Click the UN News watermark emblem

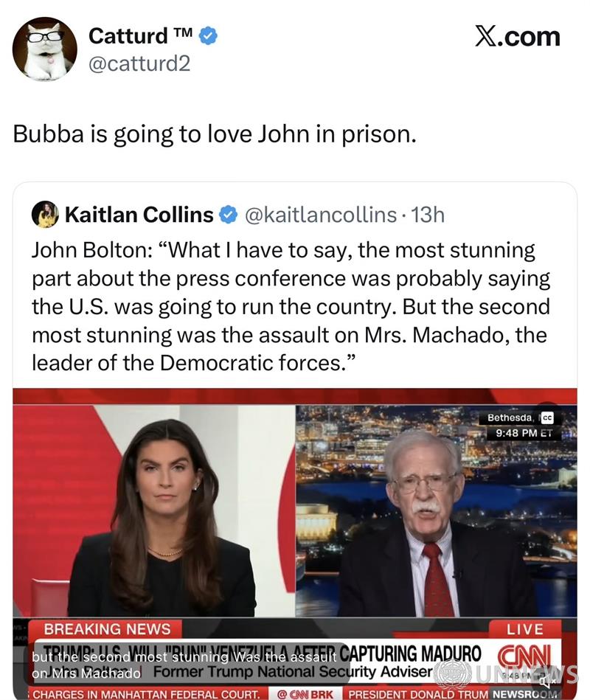point(452,674)
